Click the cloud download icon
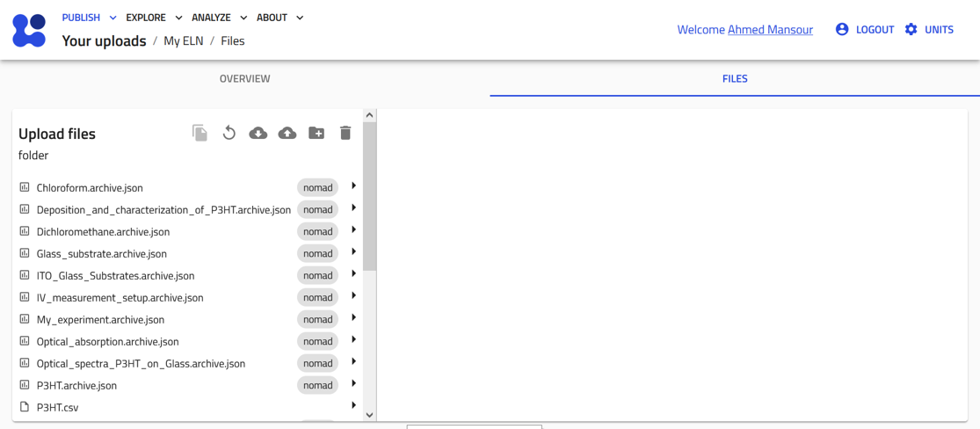 point(258,133)
